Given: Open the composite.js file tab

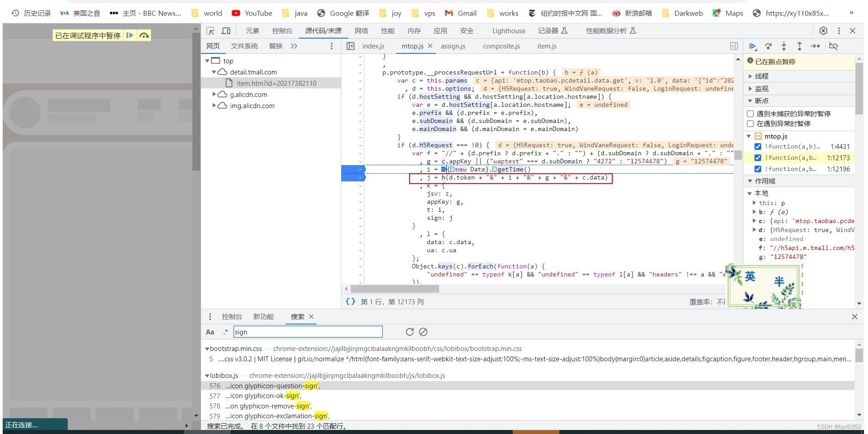Looking at the screenshot, I should pos(501,46).
